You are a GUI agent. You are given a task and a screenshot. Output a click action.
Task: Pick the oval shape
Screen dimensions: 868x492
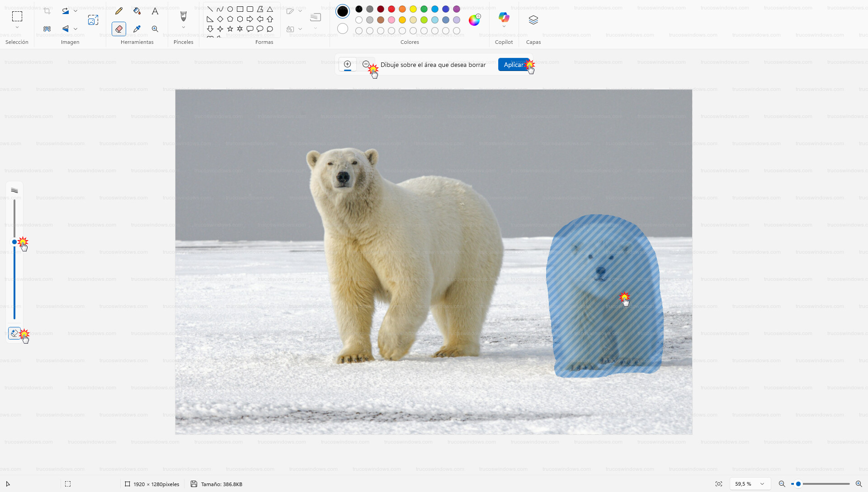pyautogui.click(x=230, y=9)
